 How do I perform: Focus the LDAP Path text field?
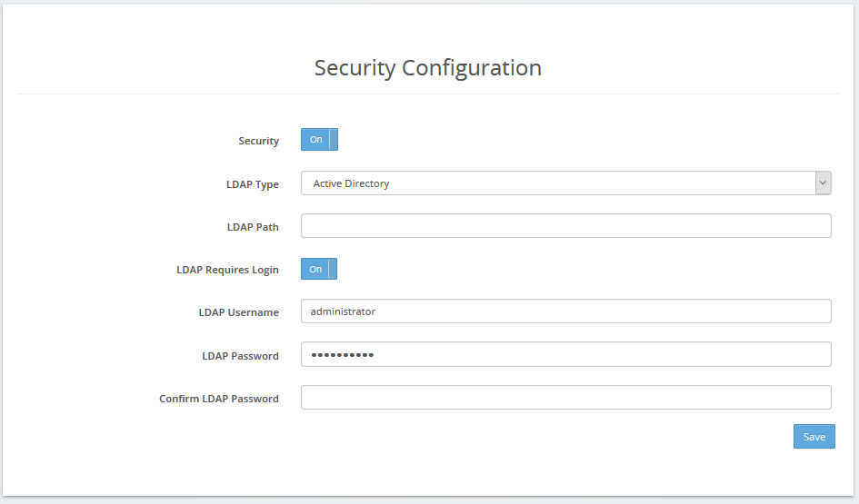566,226
